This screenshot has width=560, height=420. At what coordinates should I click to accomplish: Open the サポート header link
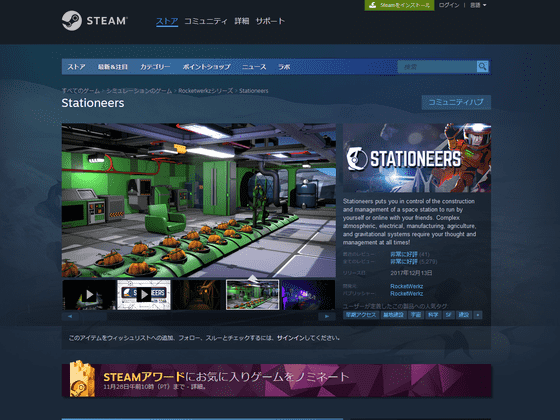pyautogui.click(x=270, y=21)
